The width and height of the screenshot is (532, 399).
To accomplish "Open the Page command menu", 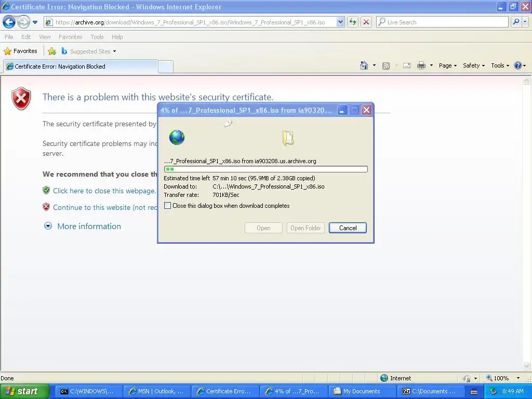I will [447, 65].
